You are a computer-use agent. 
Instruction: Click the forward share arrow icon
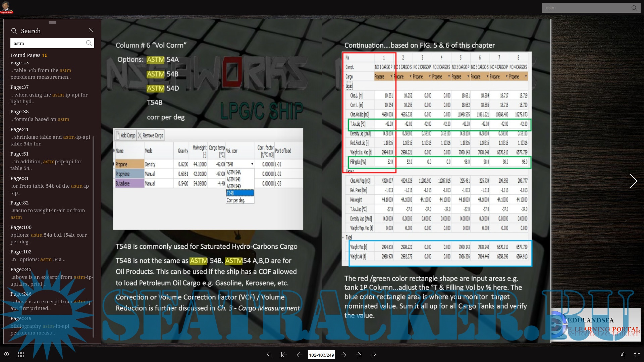tap(374, 355)
